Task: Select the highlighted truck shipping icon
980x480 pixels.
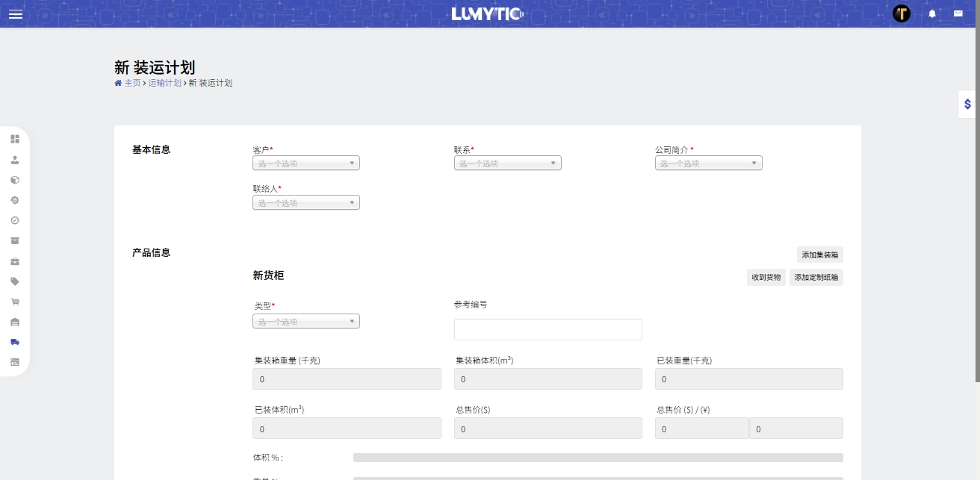Action: (x=15, y=341)
